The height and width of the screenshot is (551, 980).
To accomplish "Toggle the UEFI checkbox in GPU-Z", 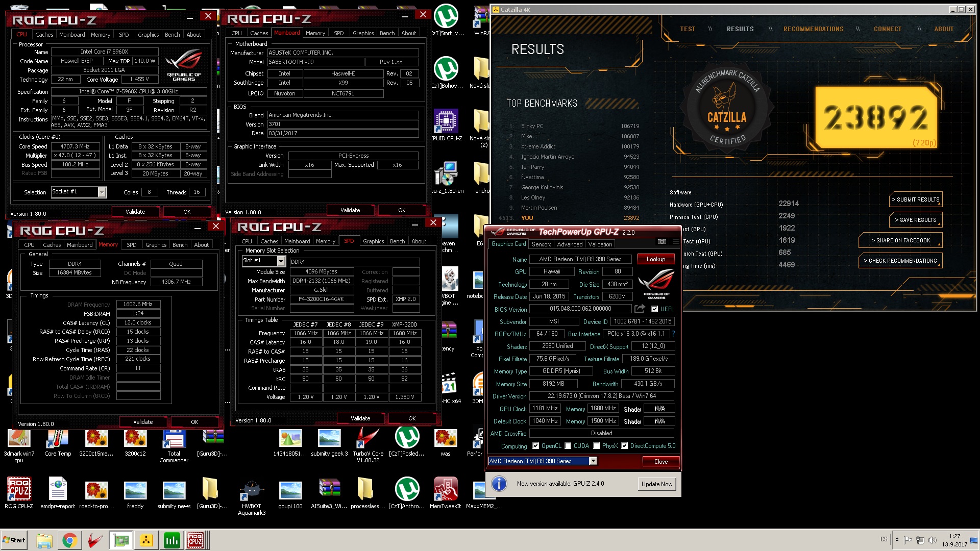I will coord(655,309).
